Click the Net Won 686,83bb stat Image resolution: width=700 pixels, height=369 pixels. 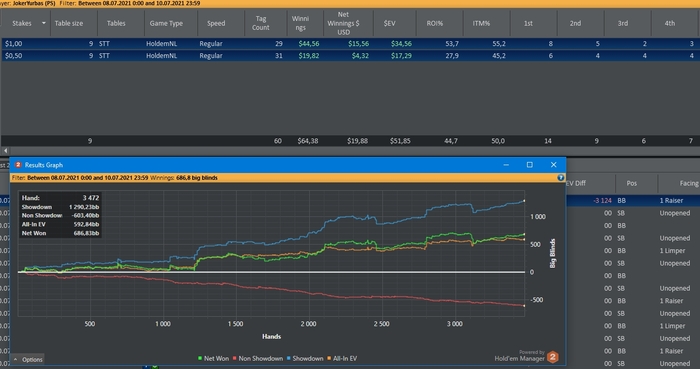[x=60, y=233]
